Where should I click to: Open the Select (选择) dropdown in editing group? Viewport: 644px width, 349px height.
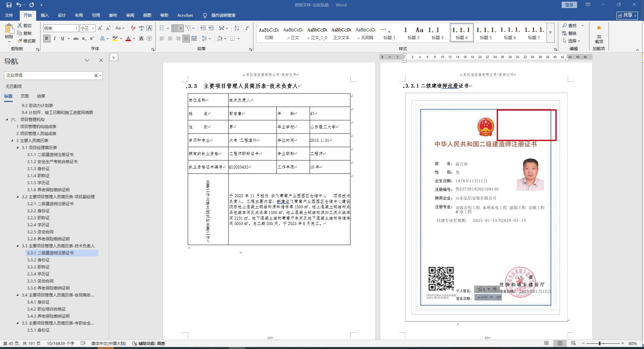pyautogui.click(x=571, y=41)
